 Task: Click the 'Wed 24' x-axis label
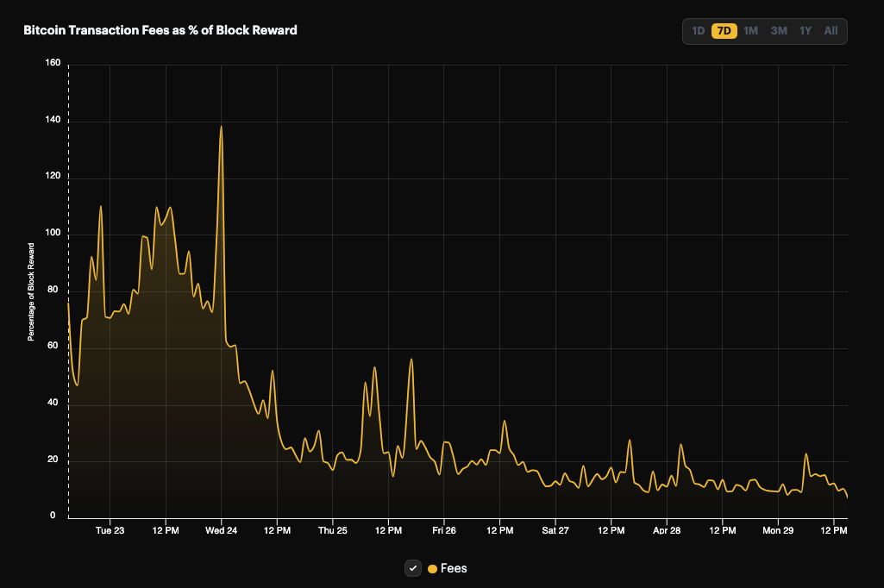221,530
